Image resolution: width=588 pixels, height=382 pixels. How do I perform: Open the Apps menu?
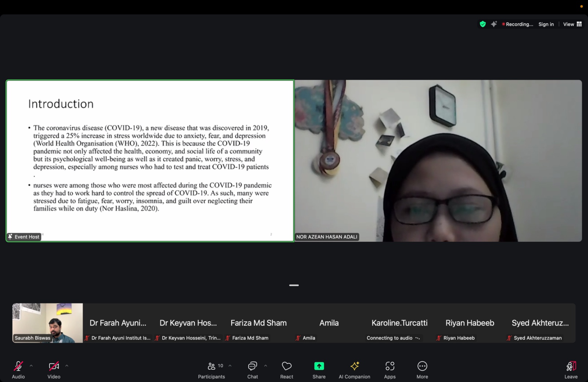390,369
